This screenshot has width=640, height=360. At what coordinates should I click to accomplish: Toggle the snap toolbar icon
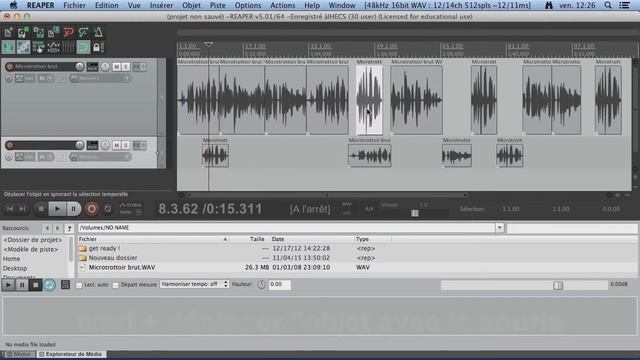coord(83,47)
